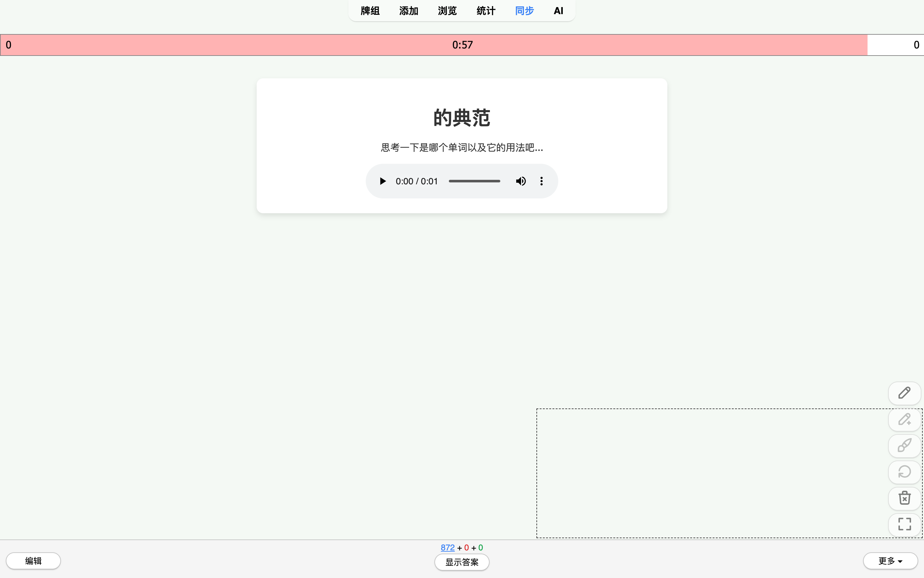This screenshot has height=578, width=924.
Task: Select the brush tool icon
Action: [904, 446]
